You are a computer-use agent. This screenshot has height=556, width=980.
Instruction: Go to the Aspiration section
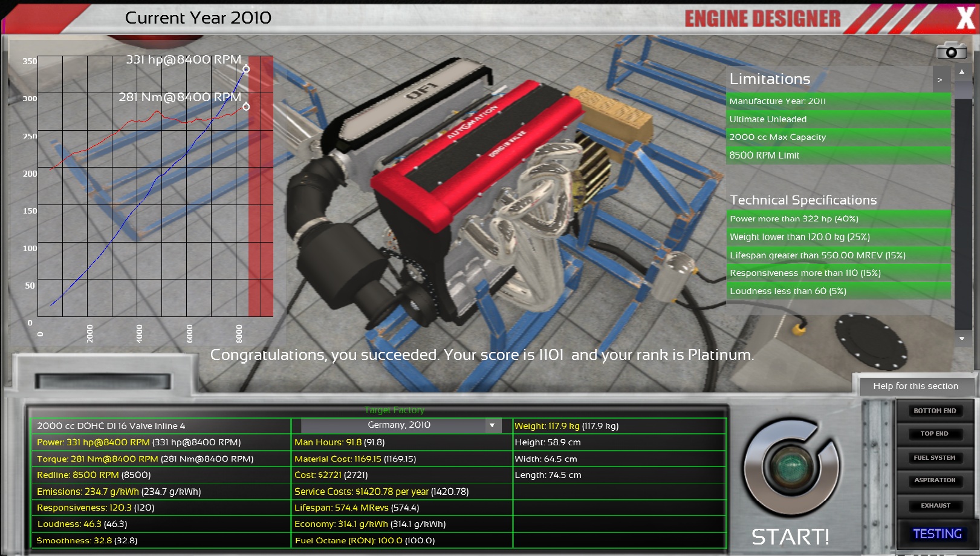935,480
